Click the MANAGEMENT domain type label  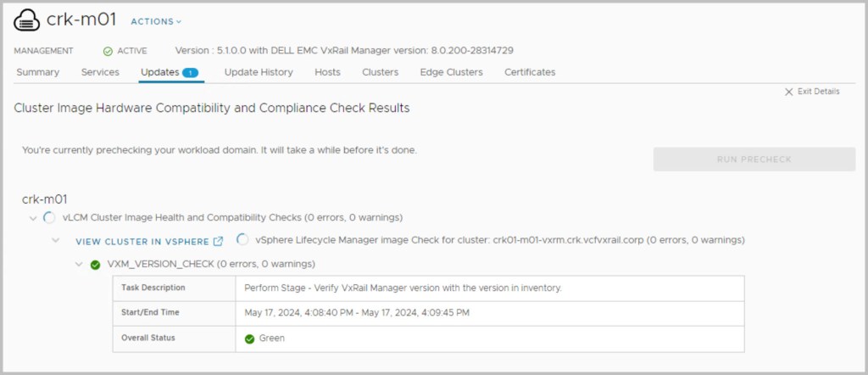(44, 51)
